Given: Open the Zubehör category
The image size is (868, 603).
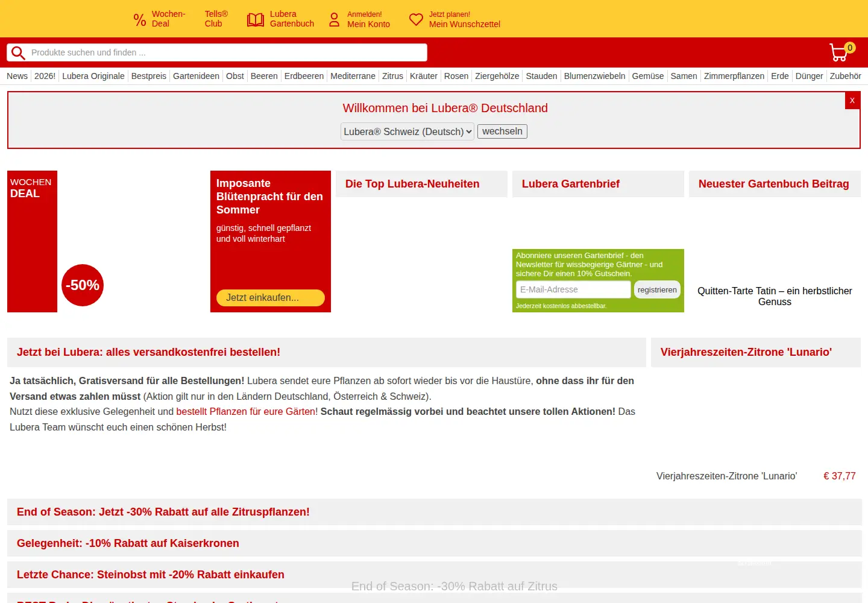Looking at the screenshot, I should pos(845,76).
